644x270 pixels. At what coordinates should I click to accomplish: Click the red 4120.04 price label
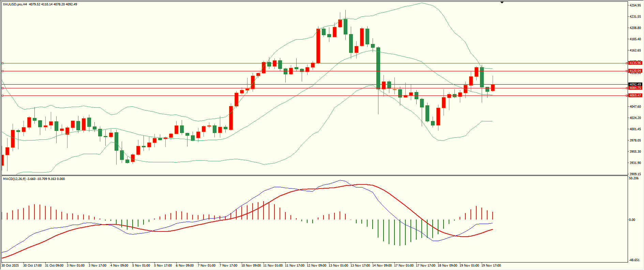[635, 71]
